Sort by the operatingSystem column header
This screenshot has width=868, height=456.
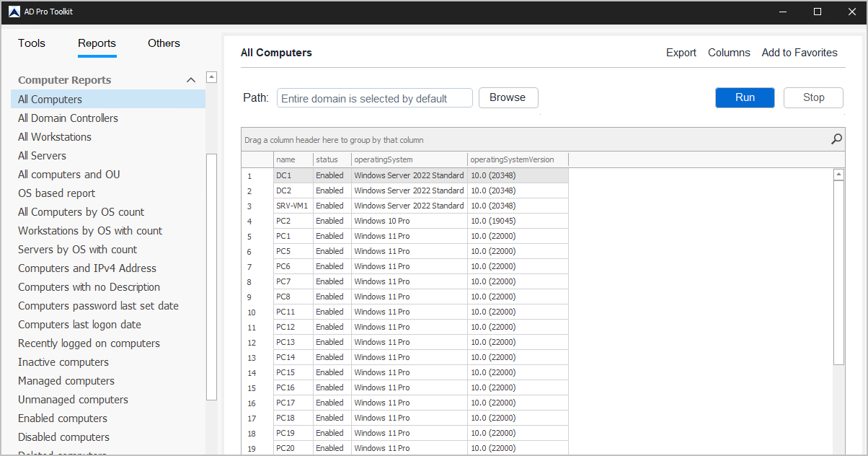point(408,159)
